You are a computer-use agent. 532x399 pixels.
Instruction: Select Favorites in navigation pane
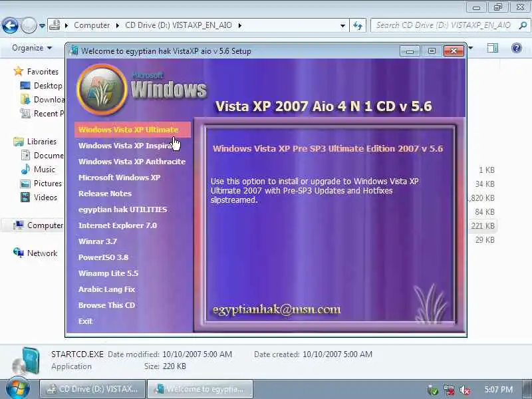click(x=43, y=72)
